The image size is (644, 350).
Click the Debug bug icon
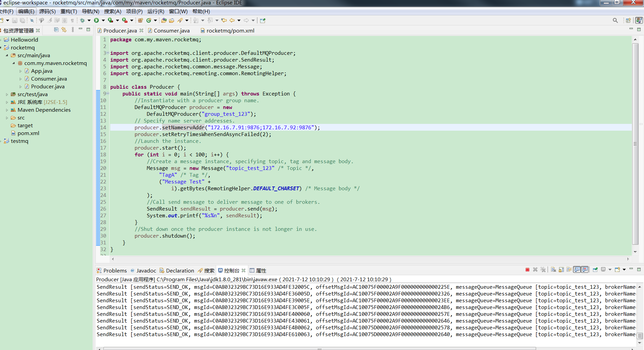pos(82,20)
